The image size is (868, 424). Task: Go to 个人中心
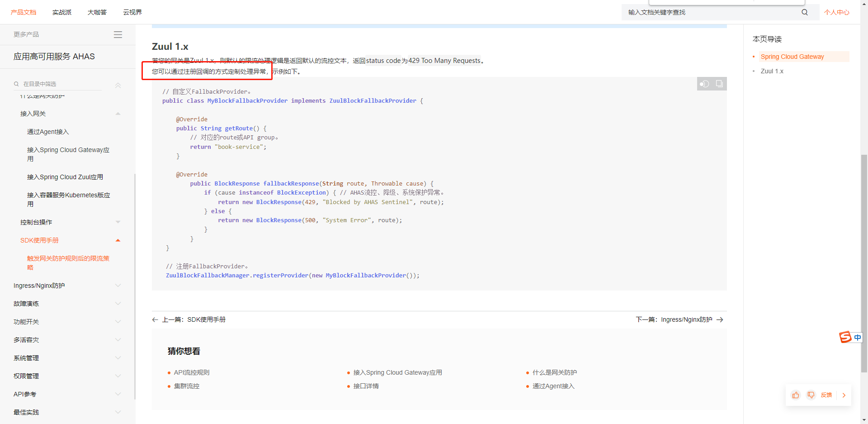837,12
